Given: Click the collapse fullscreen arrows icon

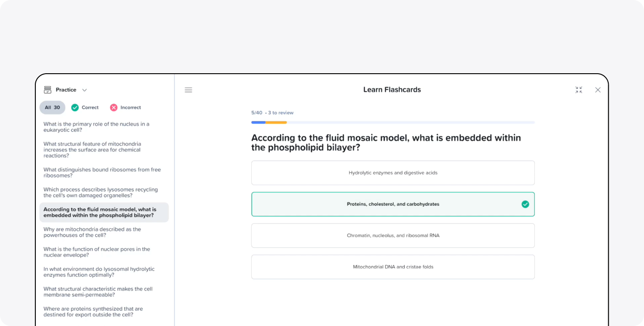Looking at the screenshot, I should coord(579,90).
